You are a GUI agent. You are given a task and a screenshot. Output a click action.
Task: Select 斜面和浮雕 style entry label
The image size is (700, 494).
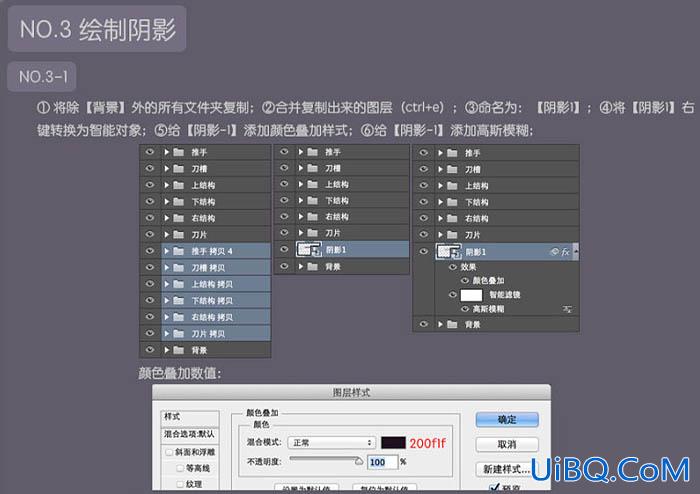[195, 452]
